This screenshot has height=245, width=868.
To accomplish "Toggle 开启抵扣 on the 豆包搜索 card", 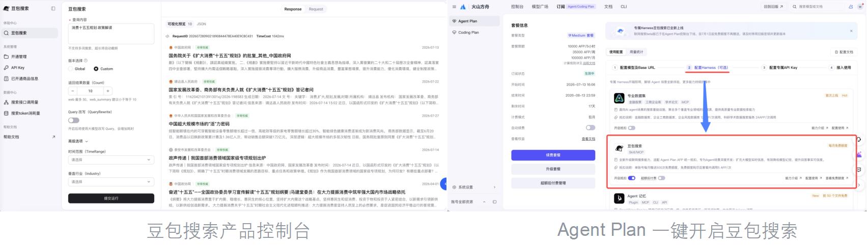I will [x=632, y=178].
